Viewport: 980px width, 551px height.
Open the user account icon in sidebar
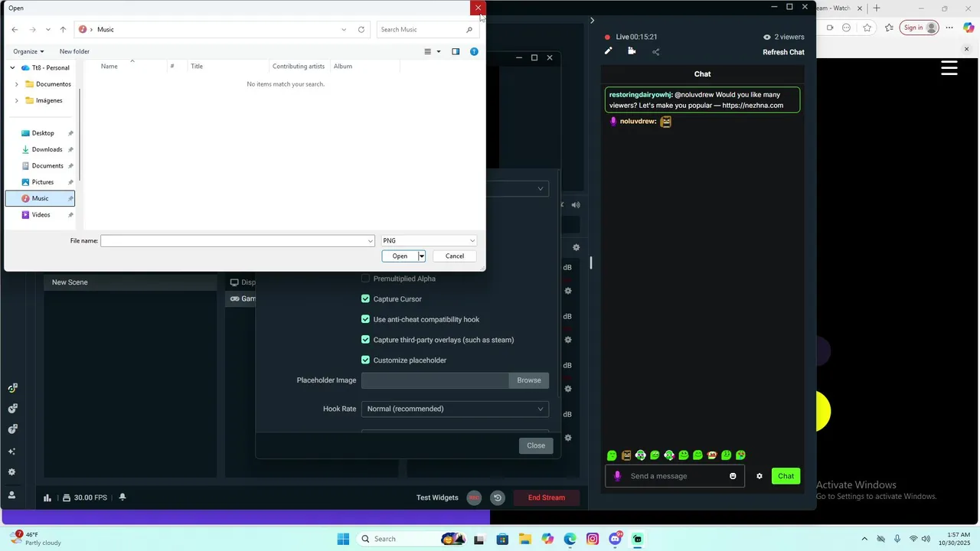click(x=11, y=495)
